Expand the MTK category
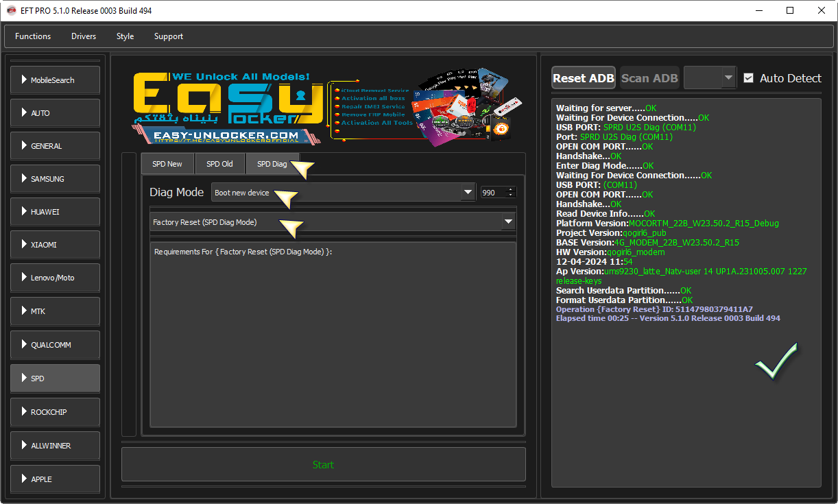 [x=55, y=311]
